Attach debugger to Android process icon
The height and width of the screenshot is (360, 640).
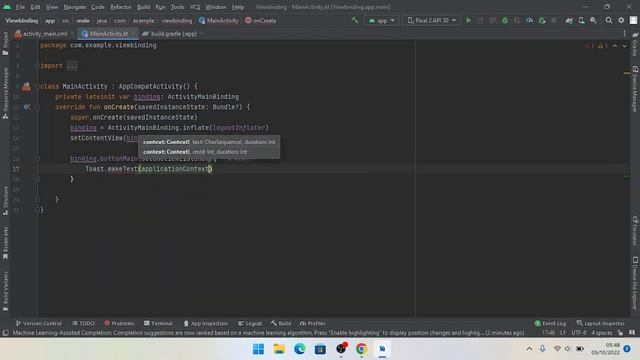[542, 20]
